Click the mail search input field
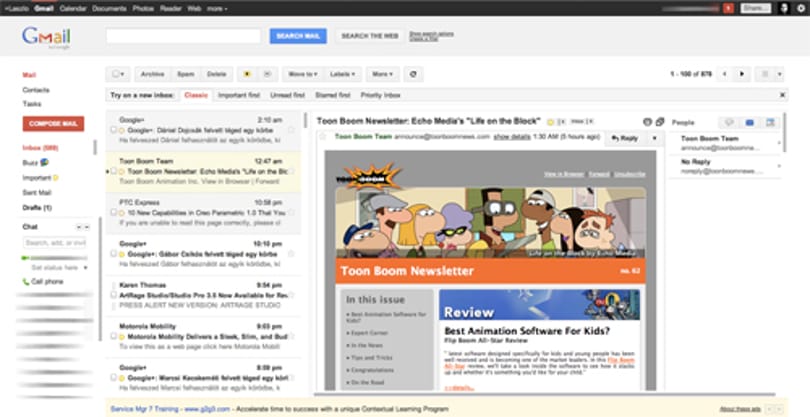 (x=183, y=36)
